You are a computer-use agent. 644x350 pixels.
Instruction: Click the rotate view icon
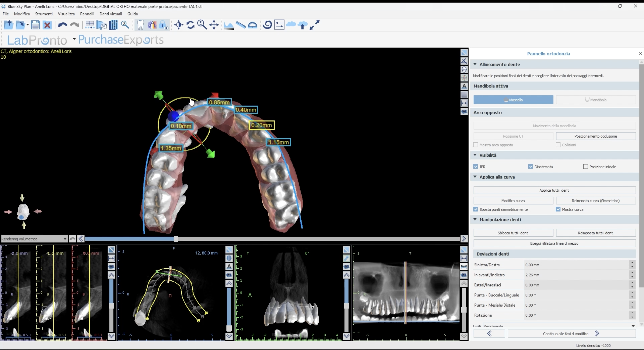coord(191,25)
